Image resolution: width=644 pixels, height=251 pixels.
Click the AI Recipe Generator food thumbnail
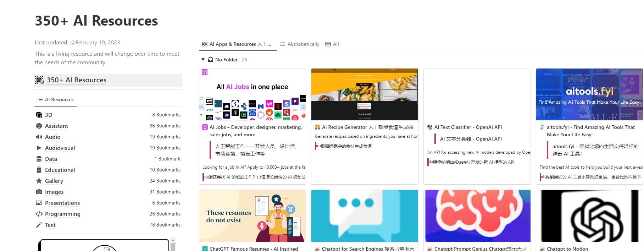[365, 94]
